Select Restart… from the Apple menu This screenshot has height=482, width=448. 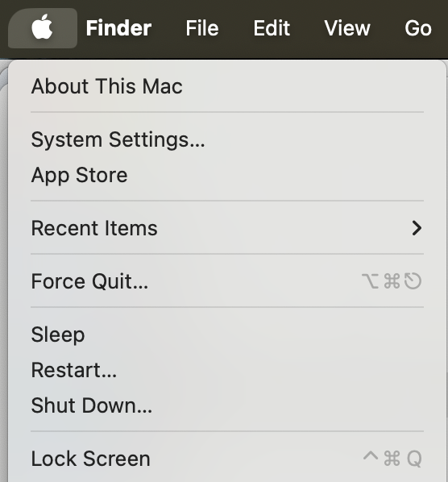(227, 370)
